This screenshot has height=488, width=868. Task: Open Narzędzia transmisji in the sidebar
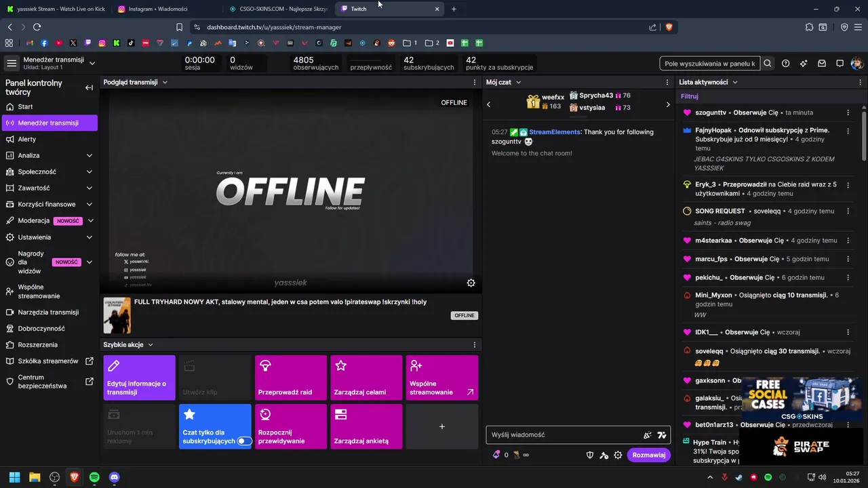49,312
